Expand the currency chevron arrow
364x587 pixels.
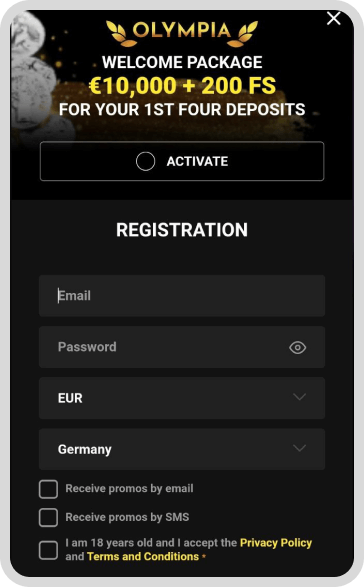click(300, 397)
